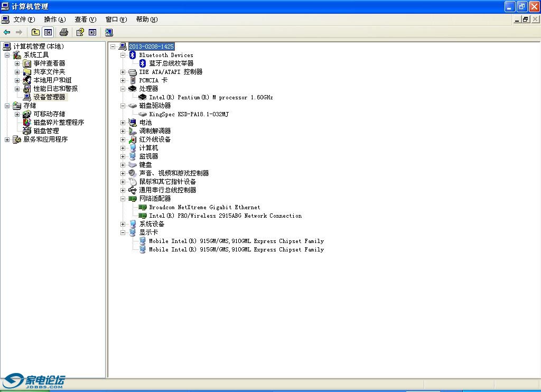Select Intel(R) PRO/Wireless 2915ABG Network Connection
The width and height of the screenshot is (541, 392).
pos(225,216)
